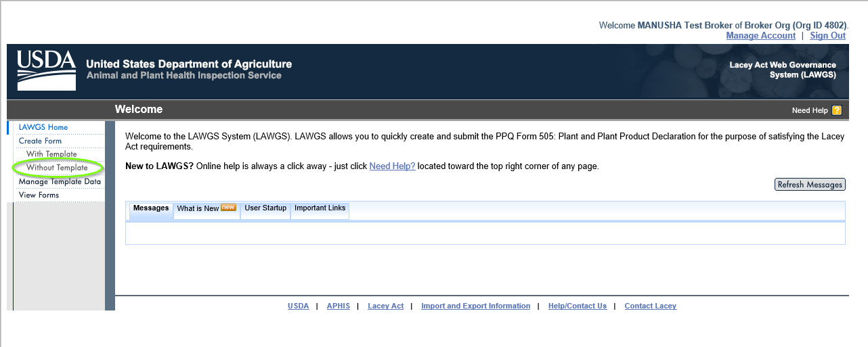Open the LAWGS Home menu item
This screenshot has width=868, height=347.
43,127
